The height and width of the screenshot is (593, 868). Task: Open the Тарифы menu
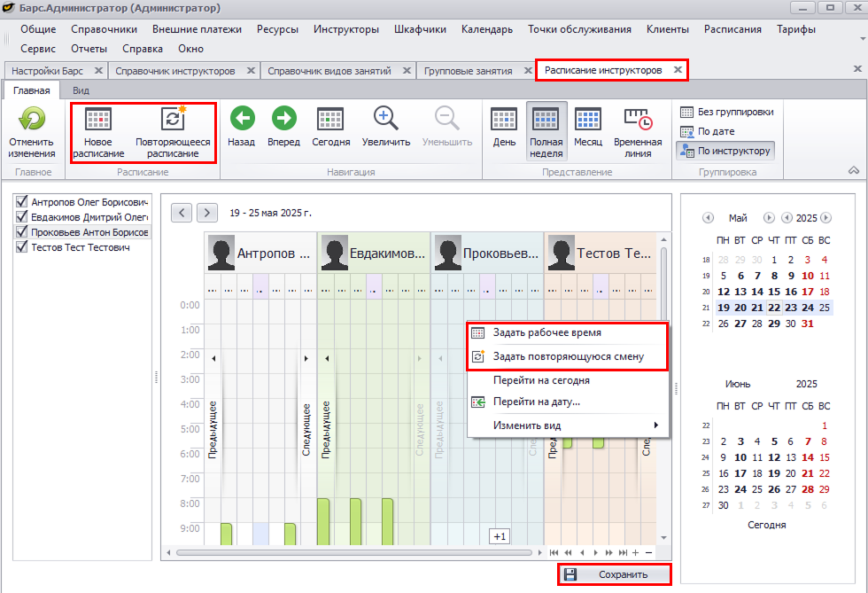point(796,29)
